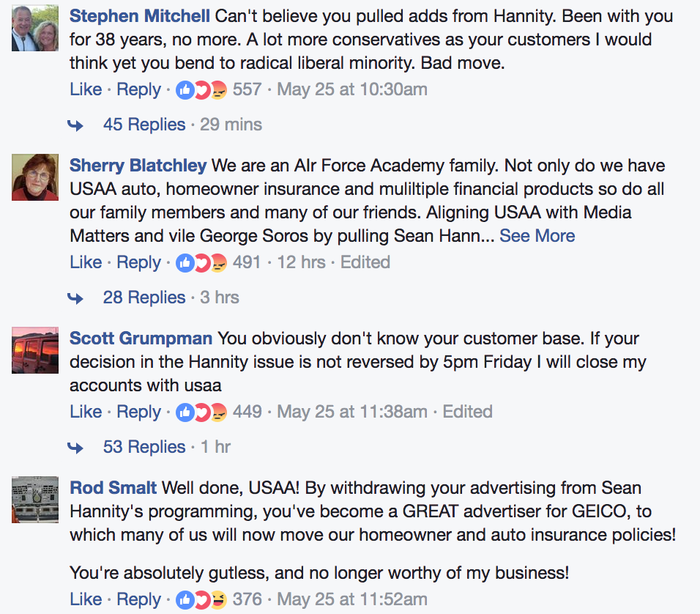The width and height of the screenshot is (700, 614).
Task: Open Sherry Blatchley's profile picture
Action: (35, 177)
